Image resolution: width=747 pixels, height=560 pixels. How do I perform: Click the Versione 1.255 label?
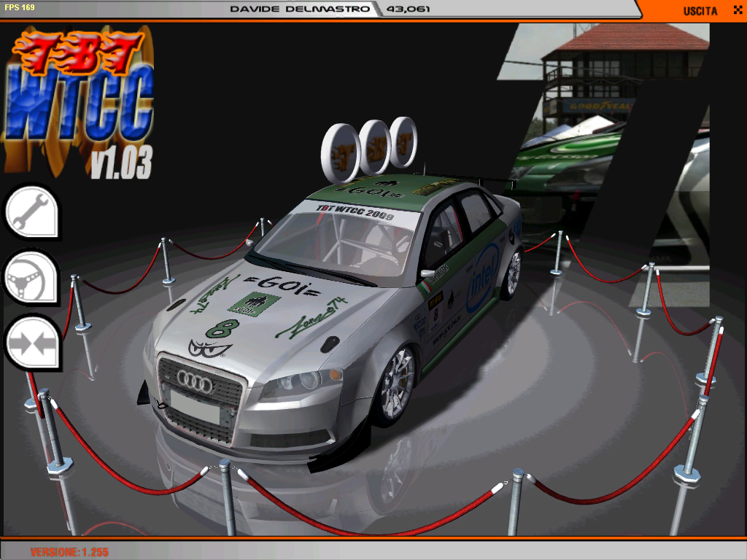point(69,552)
